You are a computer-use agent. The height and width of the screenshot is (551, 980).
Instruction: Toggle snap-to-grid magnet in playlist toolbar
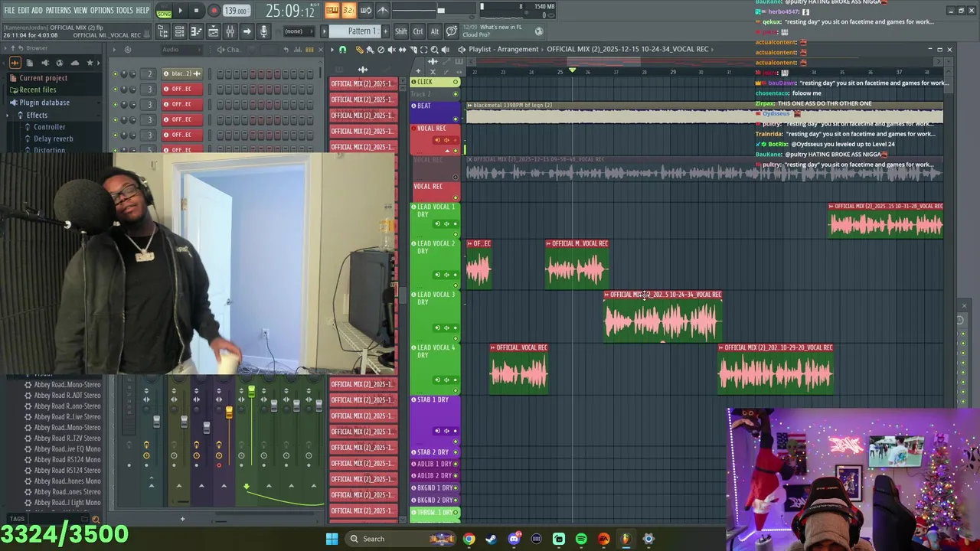tap(342, 50)
